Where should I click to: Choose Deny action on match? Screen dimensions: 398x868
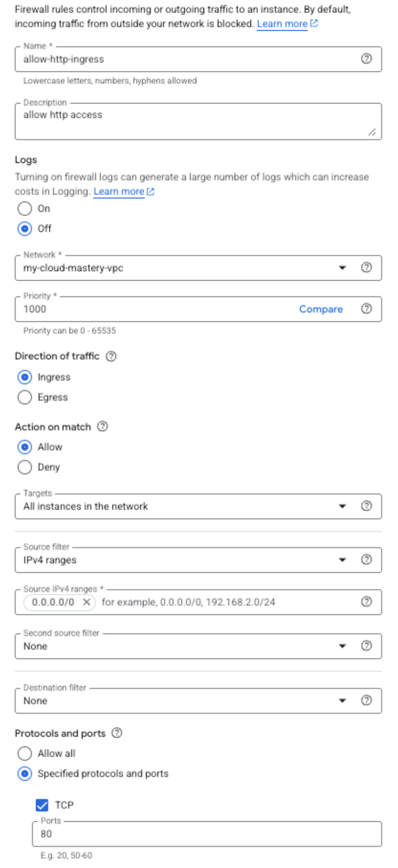point(25,467)
